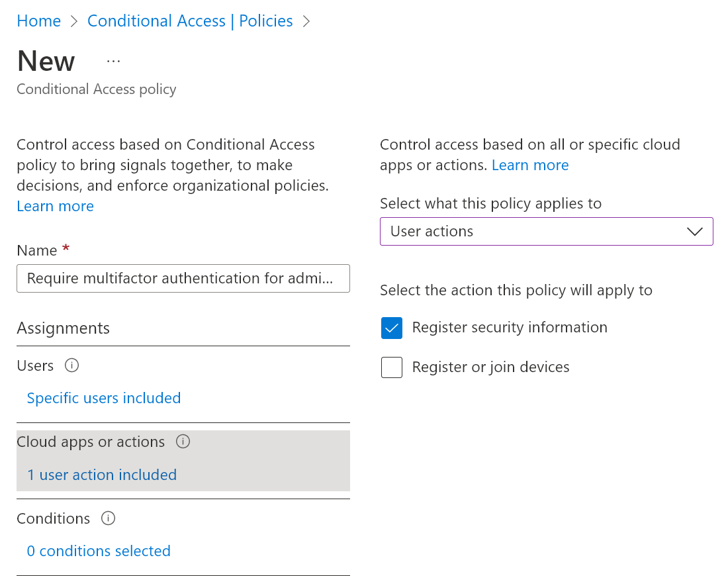The width and height of the screenshot is (728, 576).
Task: Click the info icon beside Conditions
Action: tap(108, 518)
